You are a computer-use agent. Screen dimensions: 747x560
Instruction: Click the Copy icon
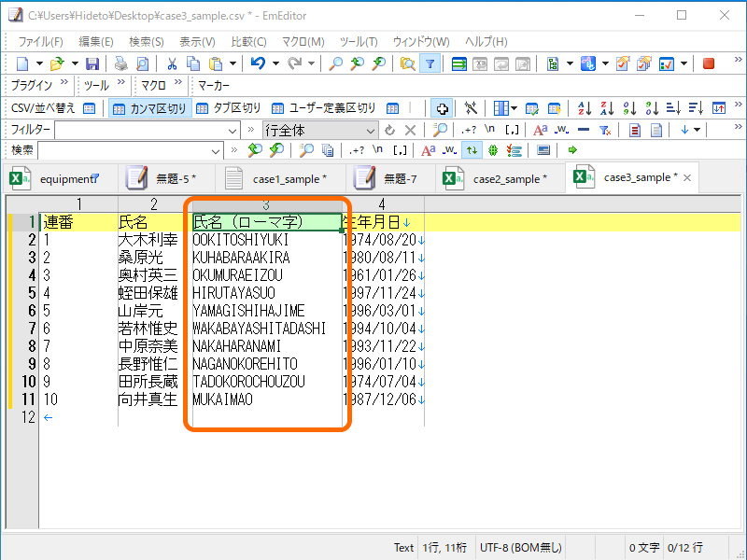click(193, 63)
